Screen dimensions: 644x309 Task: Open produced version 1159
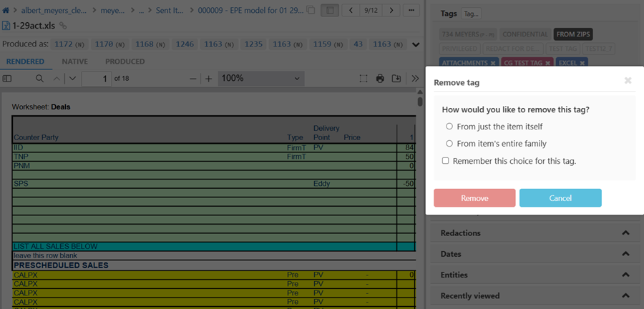pyautogui.click(x=328, y=44)
